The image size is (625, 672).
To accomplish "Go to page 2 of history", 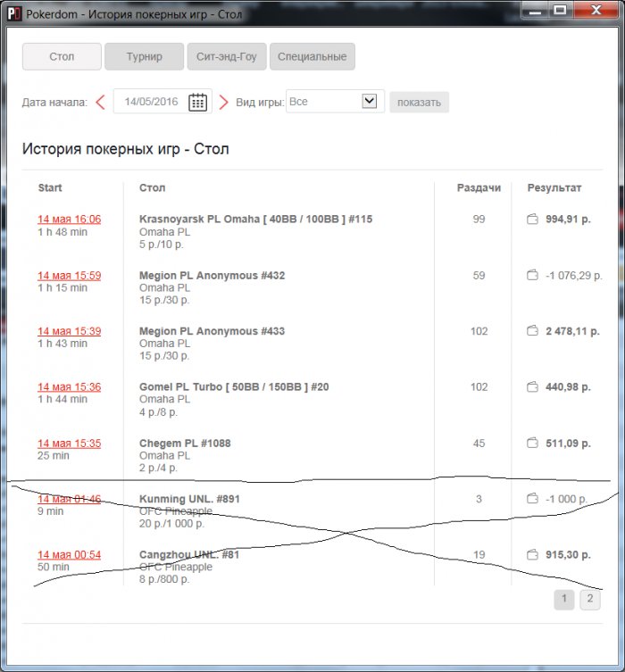I will pyautogui.click(x=590, y=600).
